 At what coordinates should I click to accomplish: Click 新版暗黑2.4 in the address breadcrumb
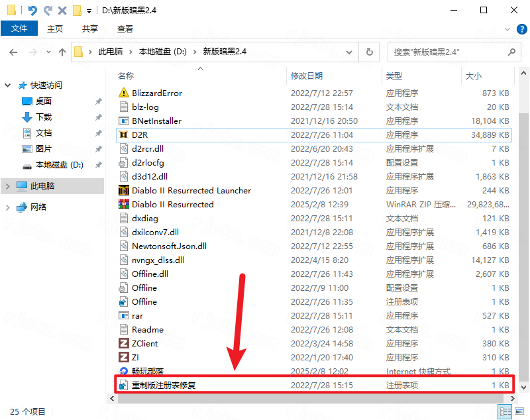click(225, 52)
